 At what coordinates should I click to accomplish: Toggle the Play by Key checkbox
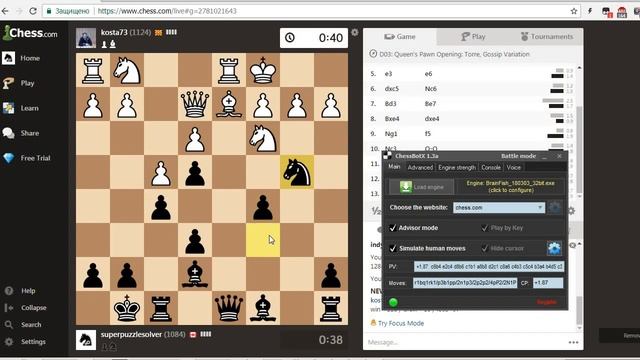click(x=484, y=228)
